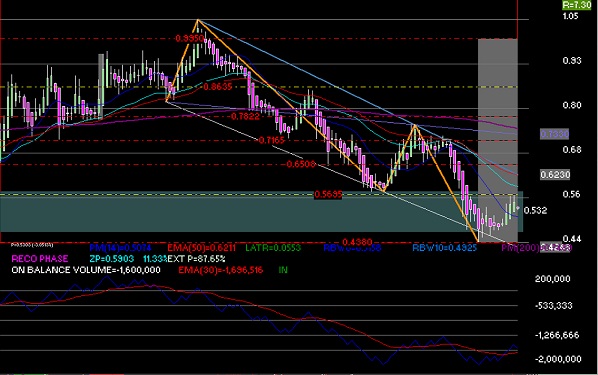Select the 200,000 volume axis label

(553, 279)
